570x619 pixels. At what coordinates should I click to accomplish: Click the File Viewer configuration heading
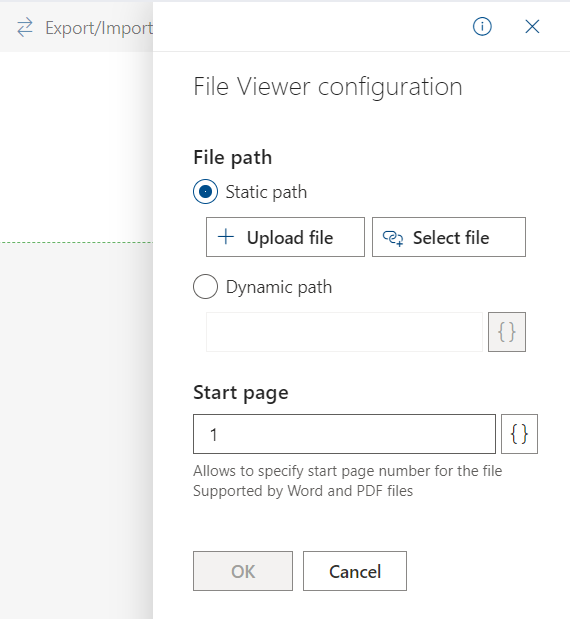click(328, 86)
